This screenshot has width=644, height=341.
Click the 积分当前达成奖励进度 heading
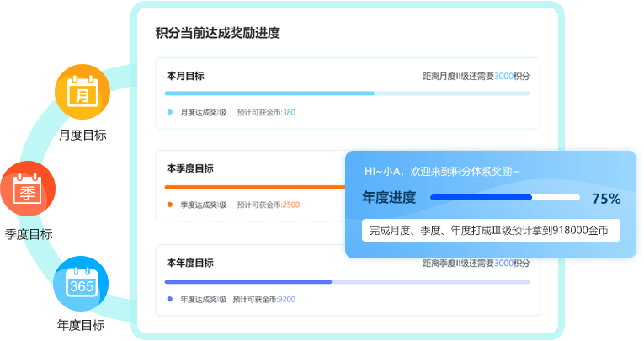(218, 33)
